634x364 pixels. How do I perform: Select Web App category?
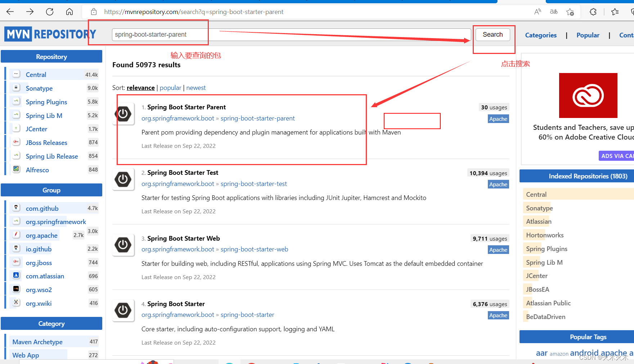pyautogui.click(x=26, y=355)
